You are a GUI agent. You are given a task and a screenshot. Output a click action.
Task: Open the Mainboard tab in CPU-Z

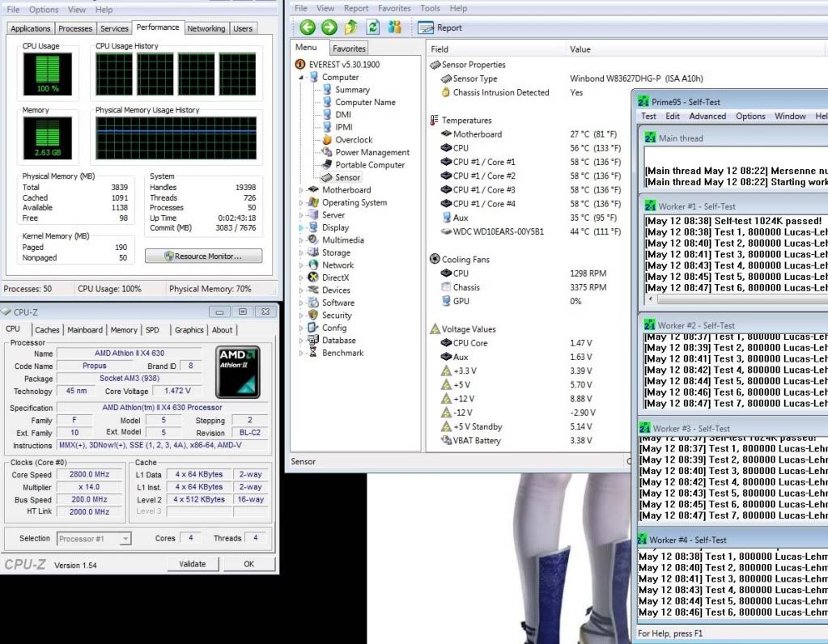click(85, 330)
